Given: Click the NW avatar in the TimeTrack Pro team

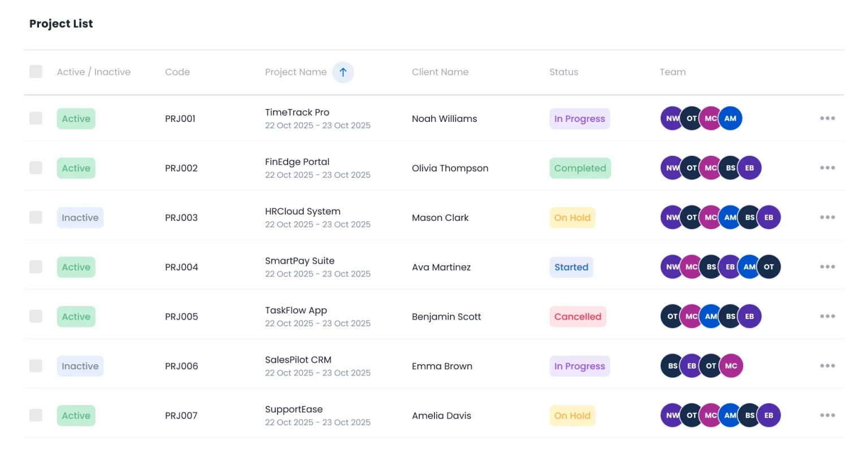Looking at the screenshot, I should (671, 119).
